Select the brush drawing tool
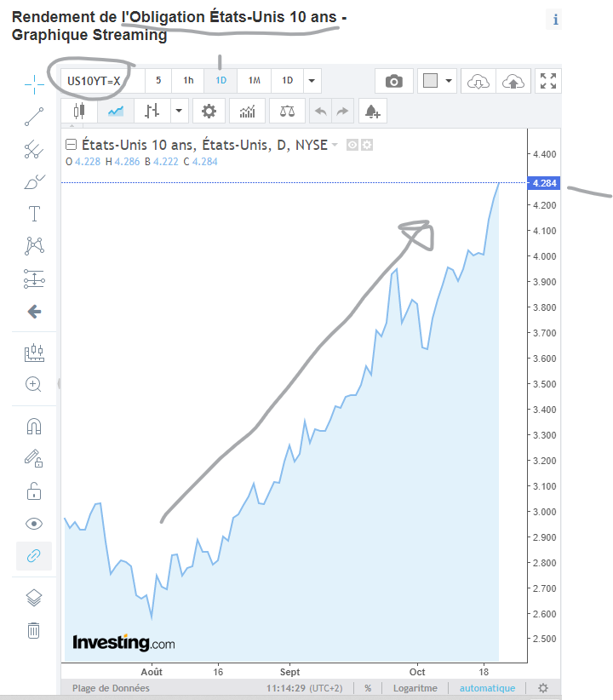Image resolution: width=613 pixels, height=700 pixels. click(x=34, y=181)
